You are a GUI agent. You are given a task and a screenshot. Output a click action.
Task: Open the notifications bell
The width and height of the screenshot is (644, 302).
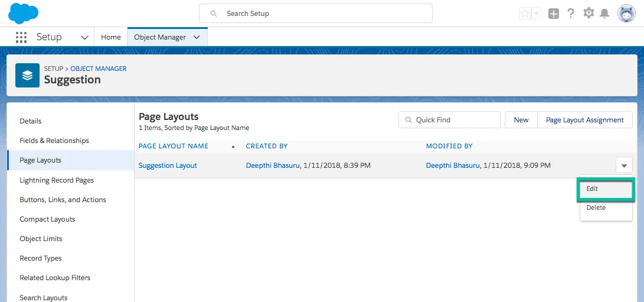tap(604, 14)
